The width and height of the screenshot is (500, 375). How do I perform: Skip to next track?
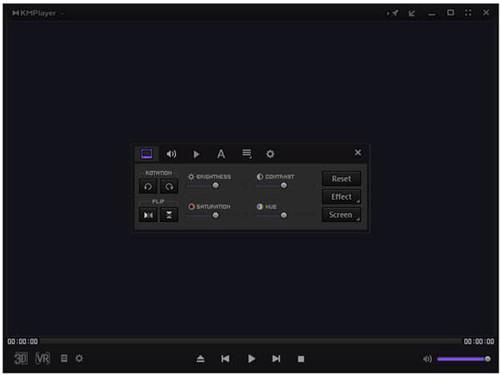(276, 359)
